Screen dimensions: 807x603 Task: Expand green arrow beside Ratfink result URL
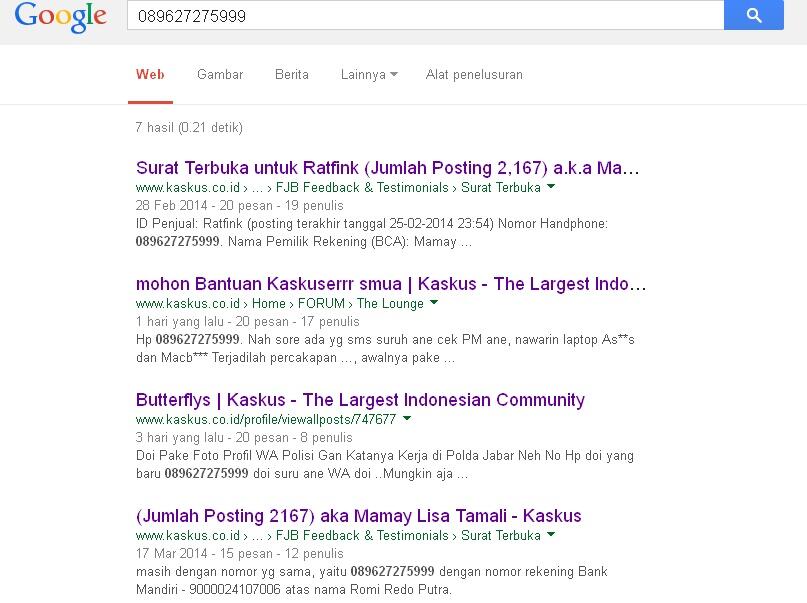(x=551, y=187)
